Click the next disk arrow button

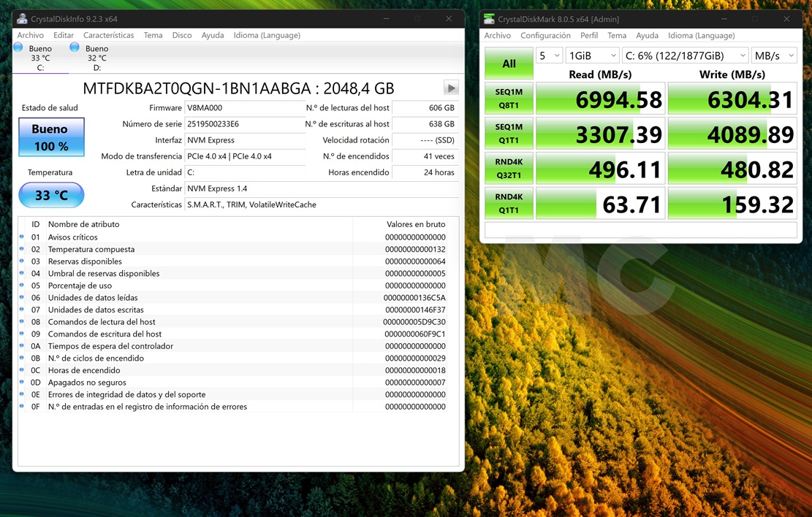click(451, 88)
